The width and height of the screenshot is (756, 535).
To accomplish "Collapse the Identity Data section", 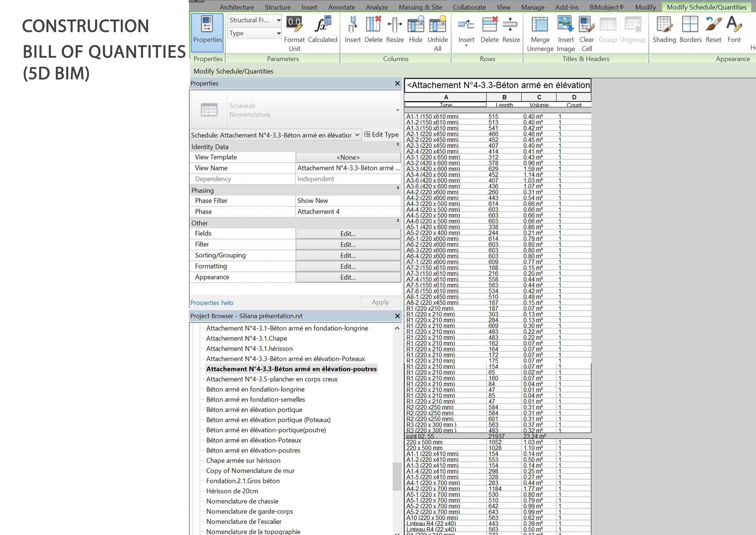I will [x=397, y=144].
